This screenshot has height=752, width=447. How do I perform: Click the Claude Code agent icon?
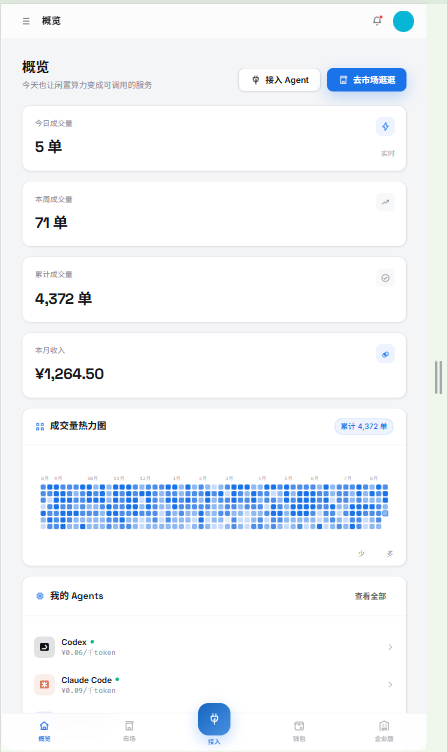[44, 684]
